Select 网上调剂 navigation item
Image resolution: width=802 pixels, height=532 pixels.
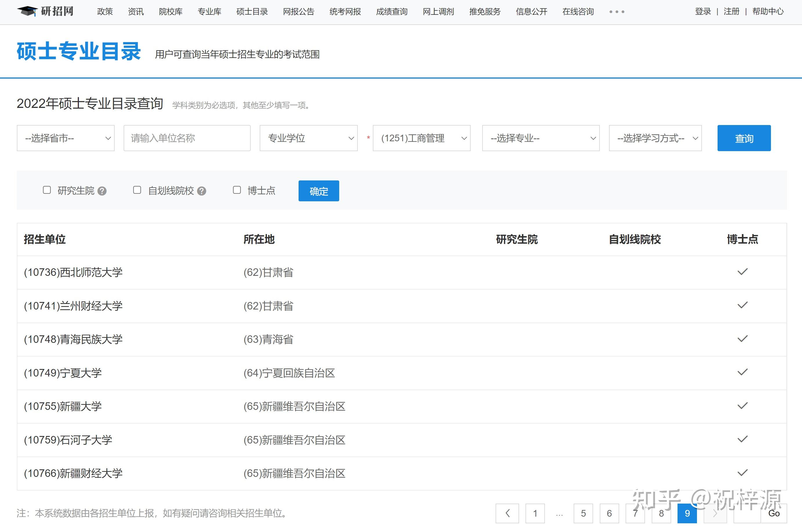click(x=438, y=12)
